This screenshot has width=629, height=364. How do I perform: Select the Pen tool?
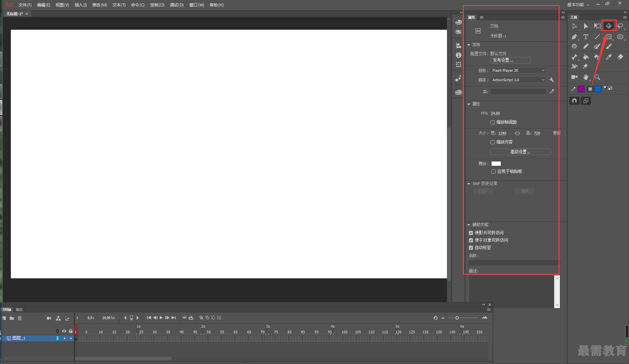(x=574, y=37)
